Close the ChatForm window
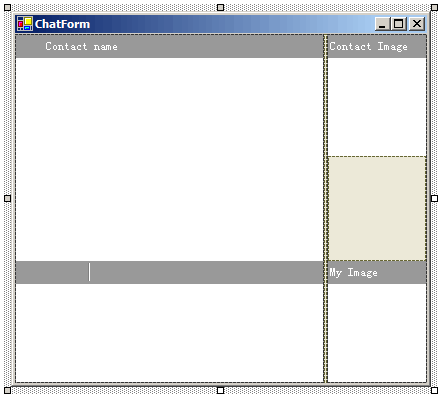The height and width of the screenshot is (399, 441). (x=417, y=24)
